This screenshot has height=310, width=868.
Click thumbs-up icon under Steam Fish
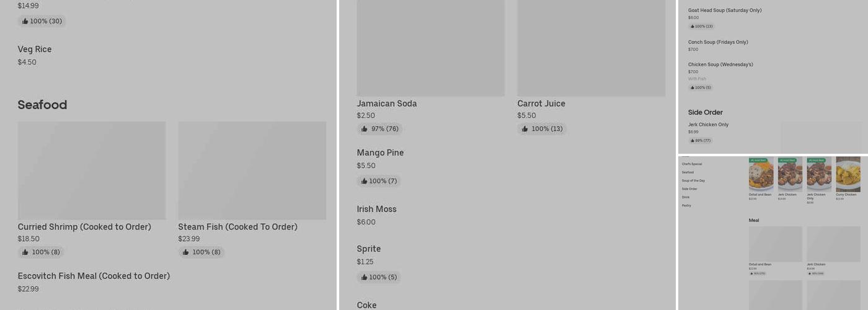click(186, 252)
